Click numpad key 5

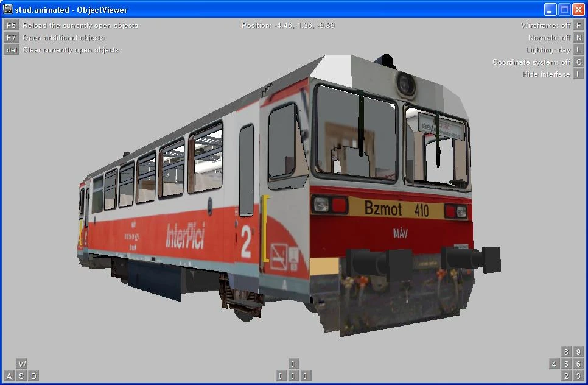pyautogui.click(x=566, y=364)
